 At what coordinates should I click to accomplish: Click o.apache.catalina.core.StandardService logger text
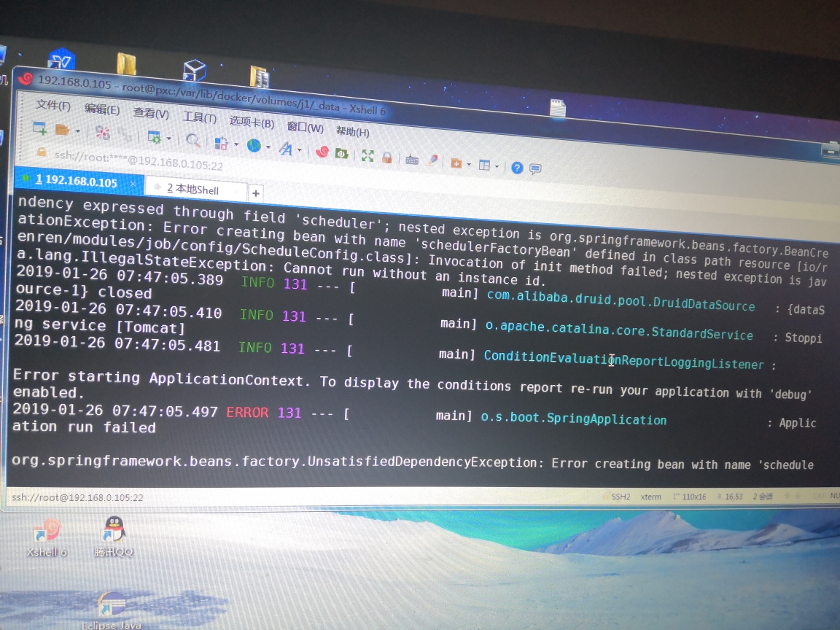point(619,330)
